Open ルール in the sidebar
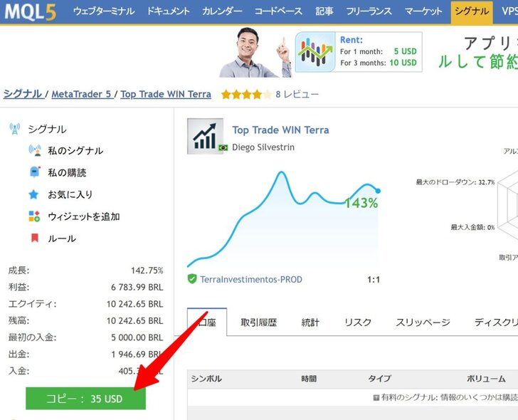This screenshot has height=420, width=518. 62,238
